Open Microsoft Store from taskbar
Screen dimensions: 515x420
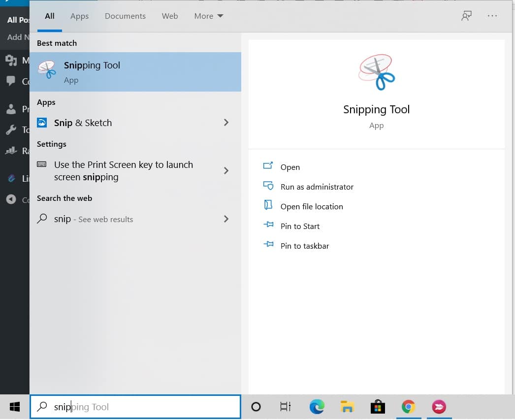[378, 407]
